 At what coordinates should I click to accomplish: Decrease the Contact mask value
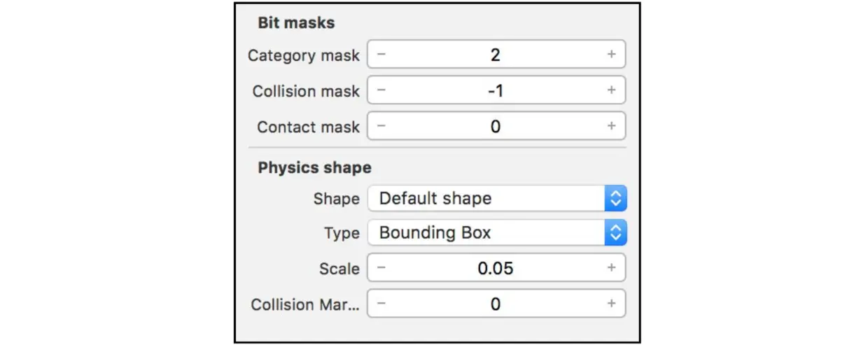381,126
